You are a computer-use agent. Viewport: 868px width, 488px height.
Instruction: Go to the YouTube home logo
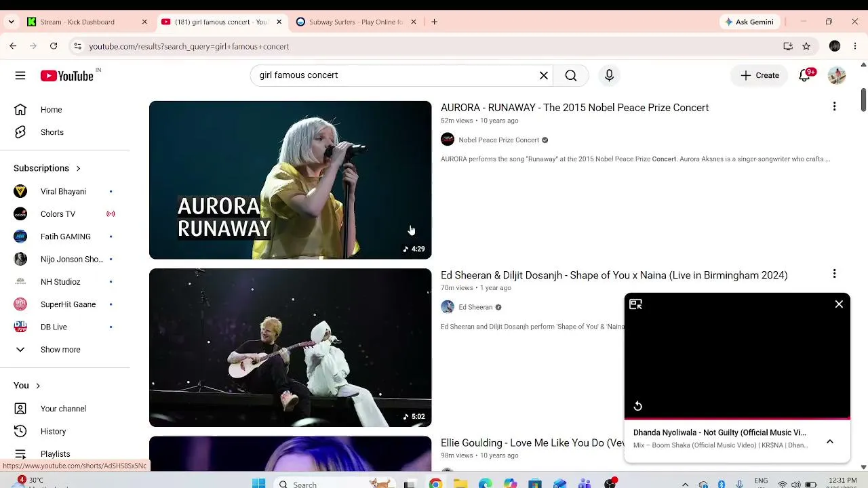coord(66,76)
